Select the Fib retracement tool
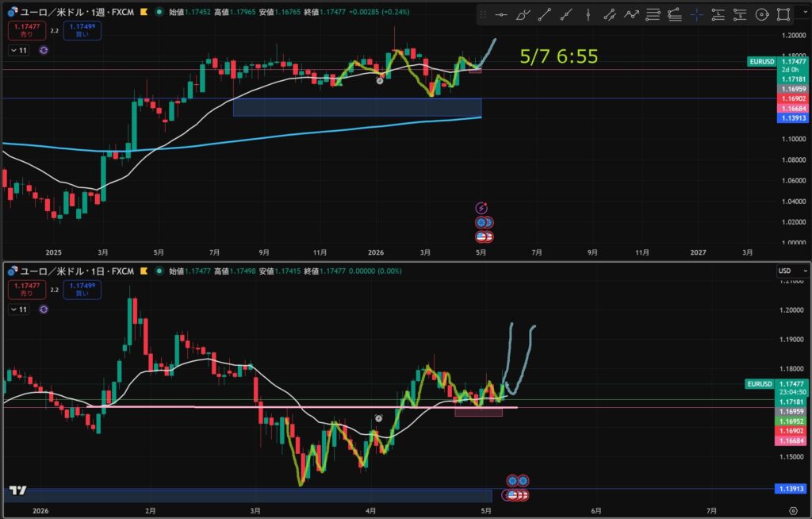Image resolution: width=812 pixels, height=519 pixels. click(x=653, y=15)
